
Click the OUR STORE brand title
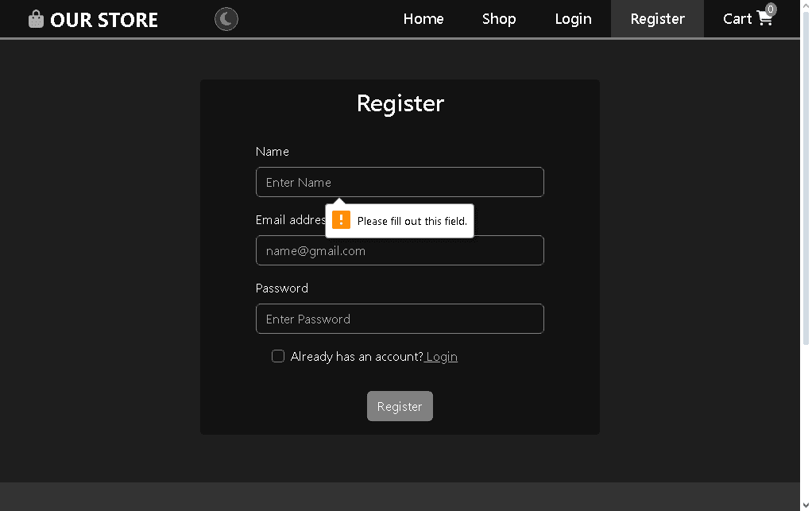point(104,20)
